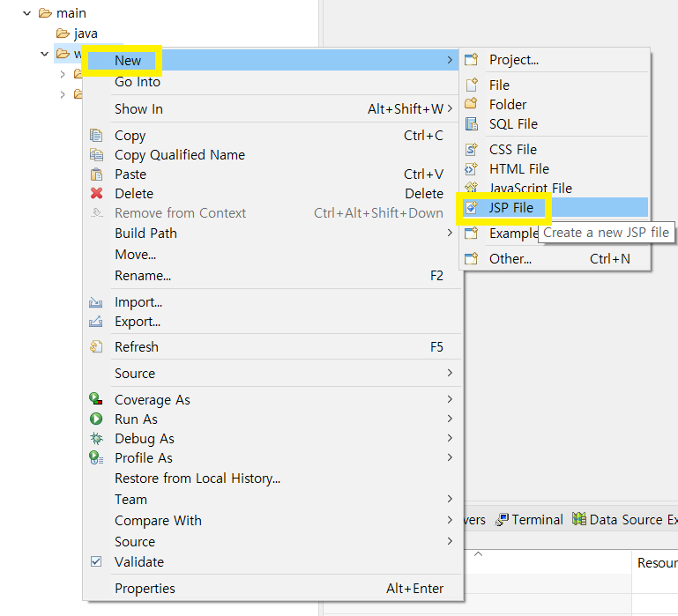Click the Project wizard icon in submenu
Viewport: 678px width, 616px height.
point(472,59)
